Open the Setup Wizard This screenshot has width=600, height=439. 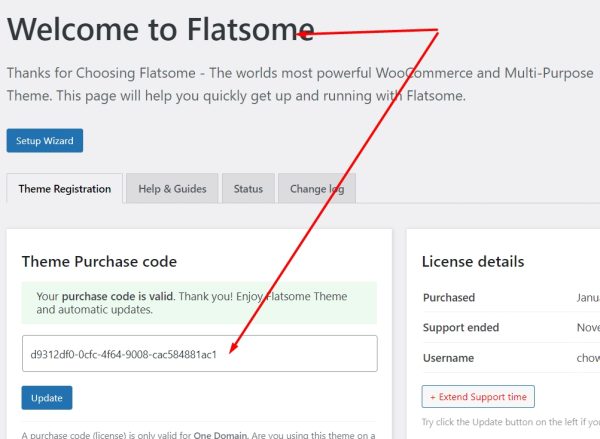tap(45, 140)
